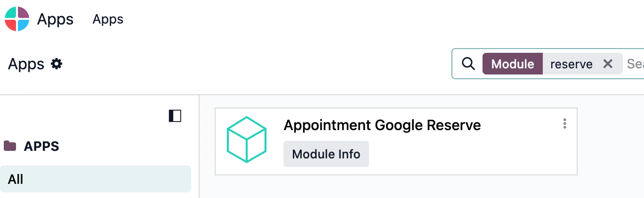Click the Module Info button
Image resolution: width=644 pixels, height=198 pixels.
[x=326, y=154]
